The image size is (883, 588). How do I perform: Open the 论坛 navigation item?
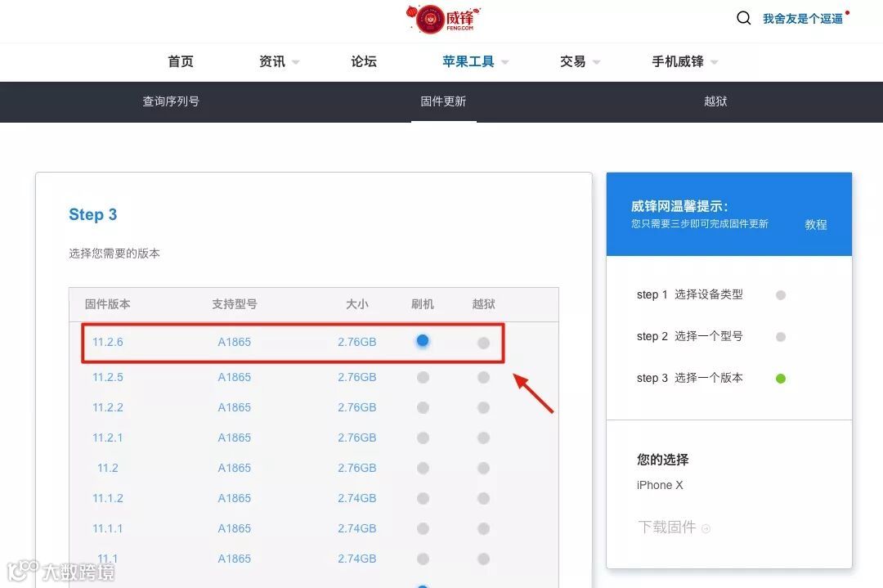[364, 61]
